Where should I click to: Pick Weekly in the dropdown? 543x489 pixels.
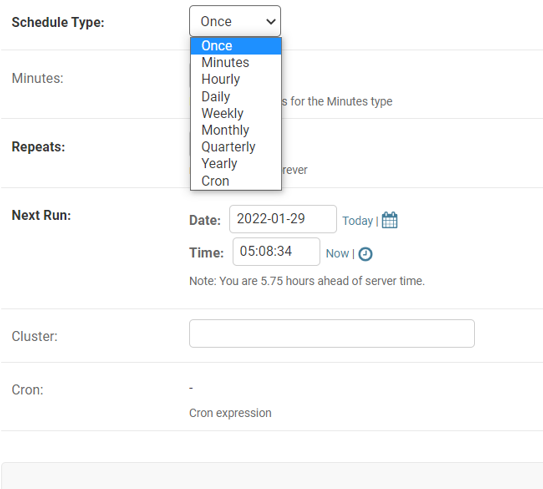(236, 113)
